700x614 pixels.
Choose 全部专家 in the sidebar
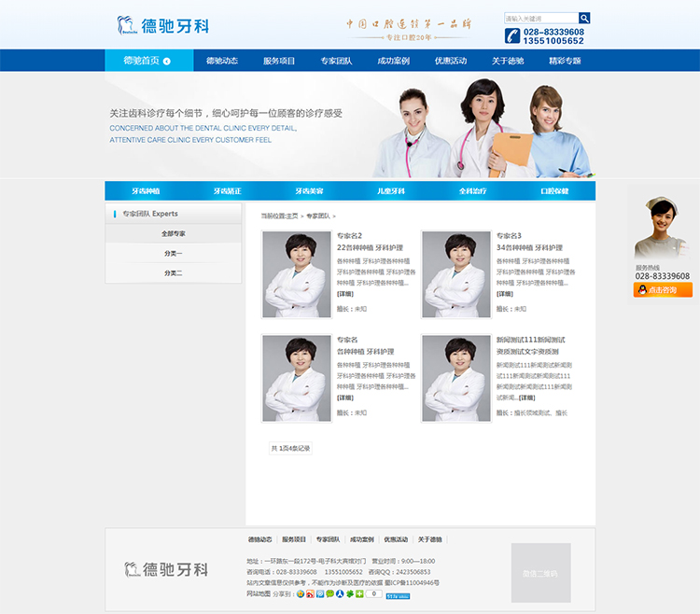point(173,233)
